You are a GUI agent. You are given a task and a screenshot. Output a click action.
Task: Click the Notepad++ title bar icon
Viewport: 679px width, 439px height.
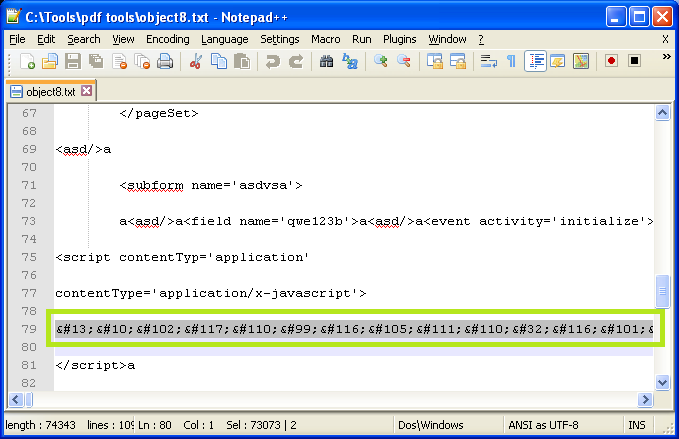13,16
